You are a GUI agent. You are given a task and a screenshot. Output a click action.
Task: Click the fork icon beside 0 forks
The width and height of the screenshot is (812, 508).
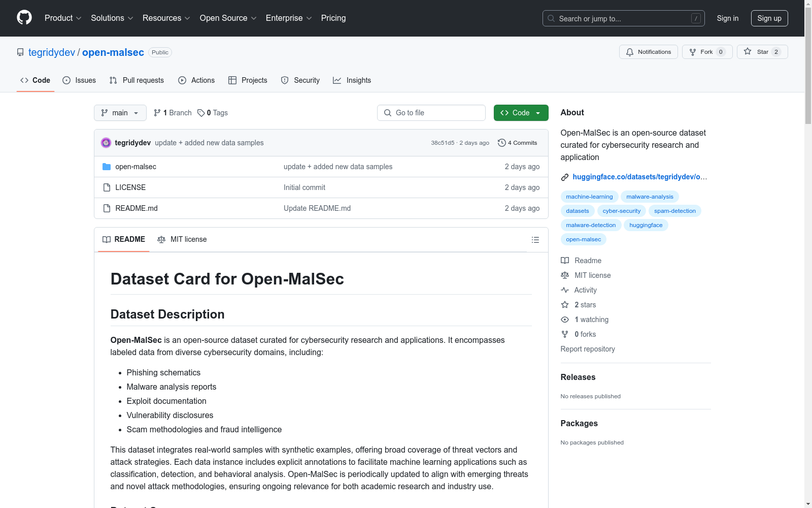(x=565, y=334)
